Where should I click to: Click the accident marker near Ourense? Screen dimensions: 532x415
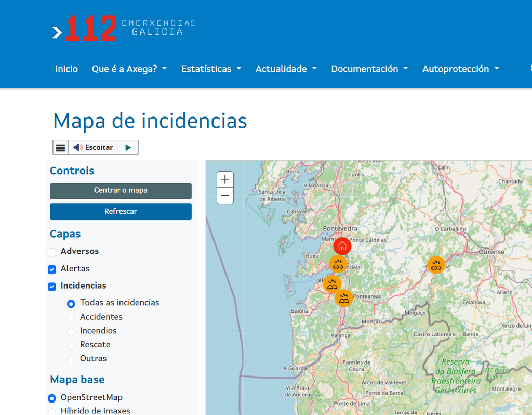click(x=436, y=265)
